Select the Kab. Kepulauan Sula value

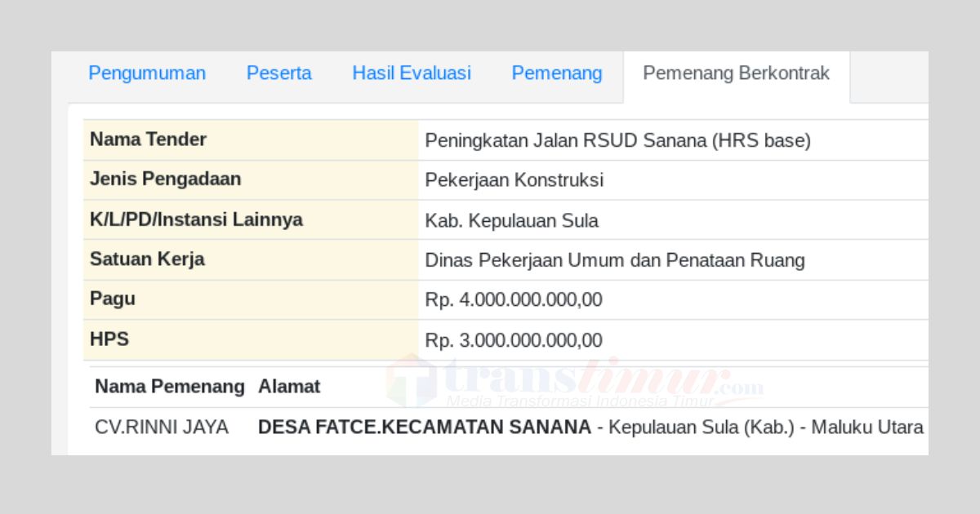(x=511, y=220)
